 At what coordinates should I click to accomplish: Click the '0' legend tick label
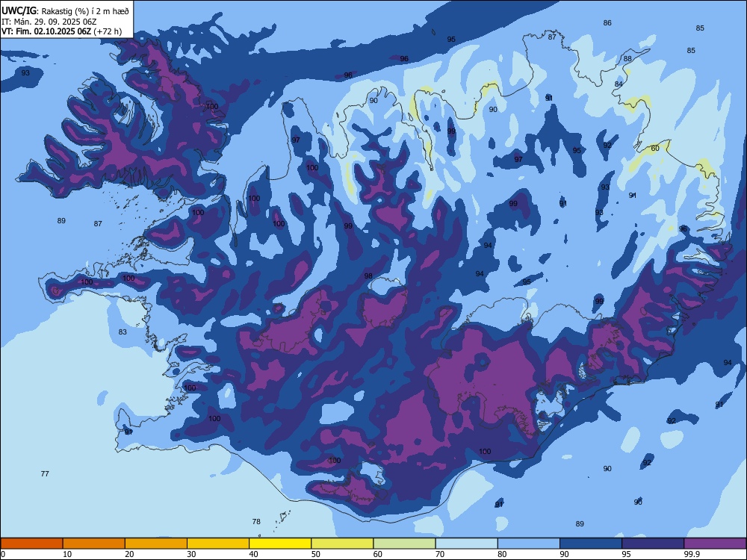[3, 554]
